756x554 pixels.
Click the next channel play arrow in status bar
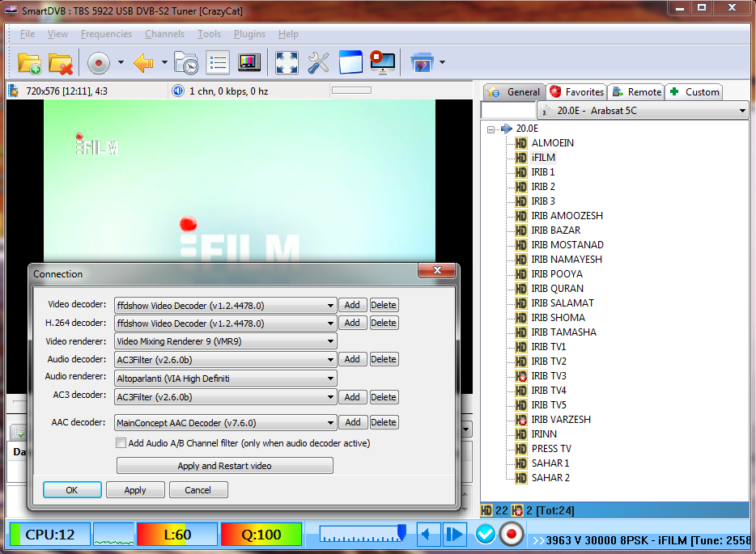pos(455,535)
